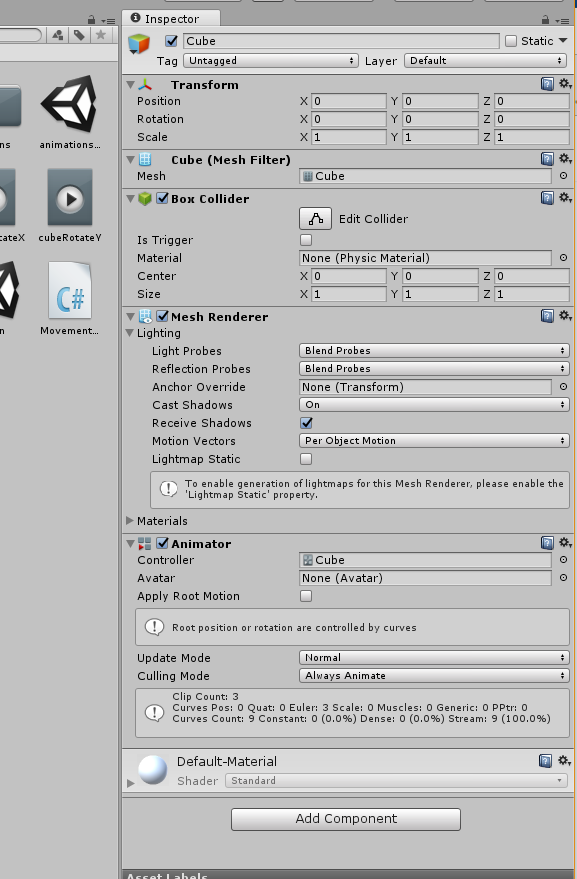Open Mesh Renderer help reference icon
The width and height of the screenshot is (577, 879).
point(547,316)
